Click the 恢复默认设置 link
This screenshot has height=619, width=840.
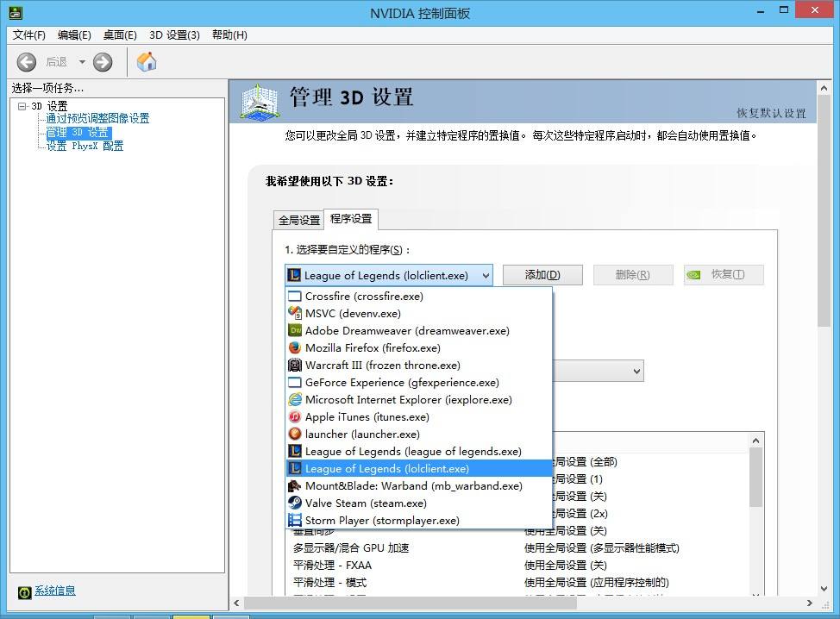click(x=771, y=113)
